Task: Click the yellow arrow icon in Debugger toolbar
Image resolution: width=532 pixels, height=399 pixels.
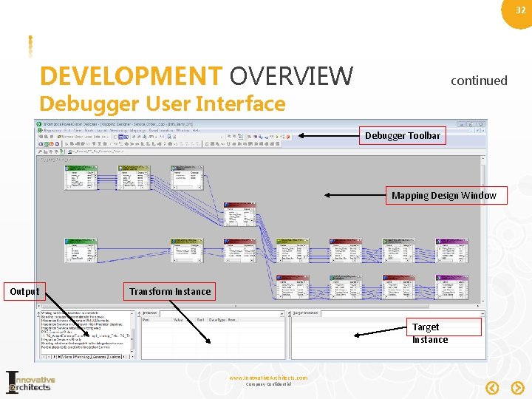Action: [277, 137]
